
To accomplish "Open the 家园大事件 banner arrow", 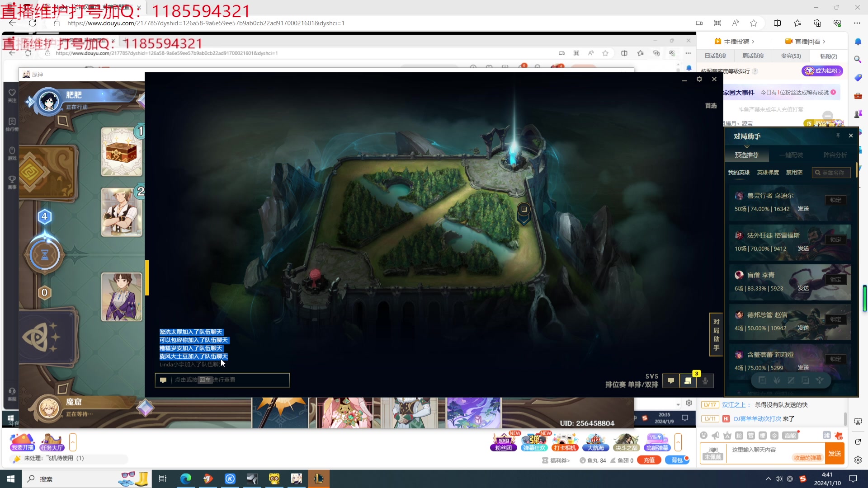I will [x=833, y=92].
